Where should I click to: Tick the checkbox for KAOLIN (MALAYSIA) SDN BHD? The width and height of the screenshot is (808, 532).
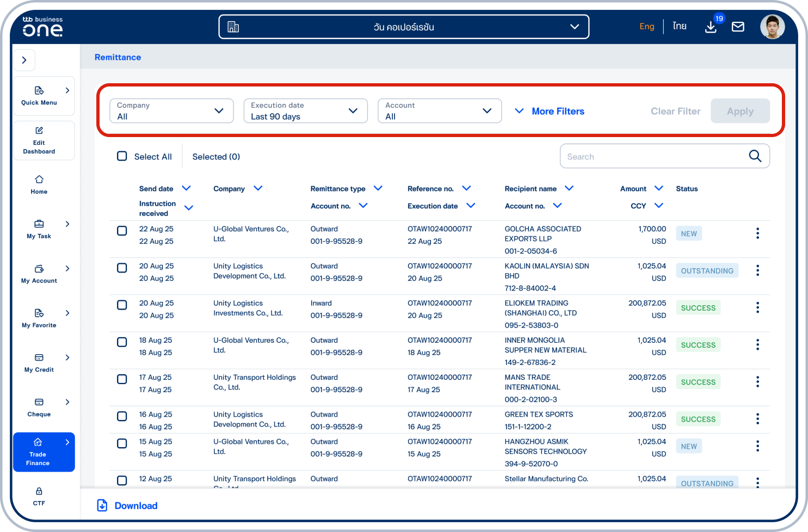click(122, 268)
